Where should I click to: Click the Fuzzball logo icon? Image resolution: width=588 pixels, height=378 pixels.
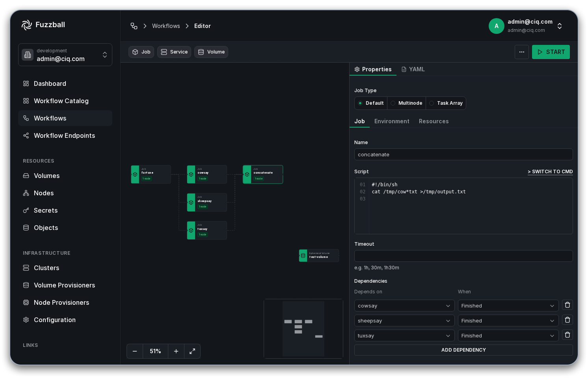(27, 25)
